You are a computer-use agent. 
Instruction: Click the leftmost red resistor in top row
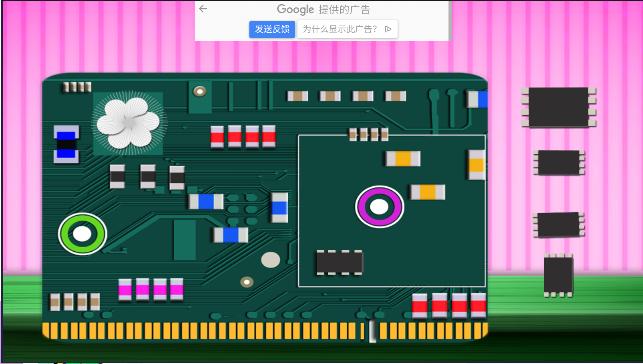coord(217,137)
